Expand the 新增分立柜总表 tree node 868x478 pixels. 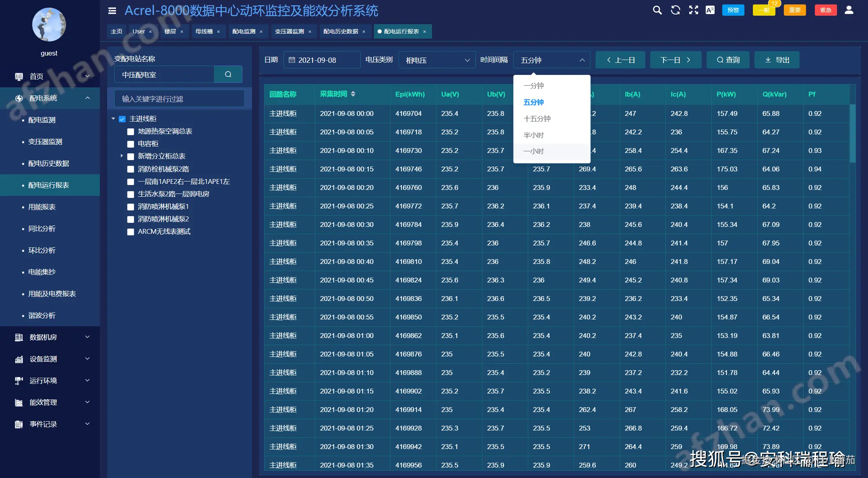[122, 156]
